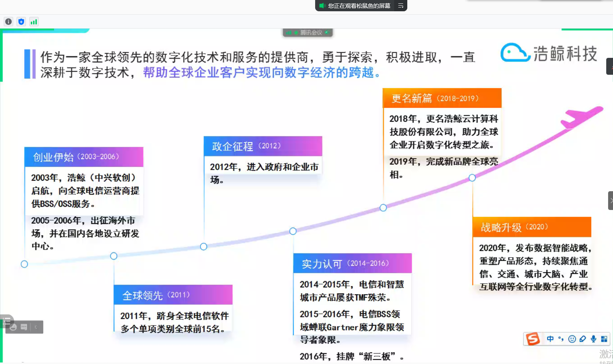The width and height of the screenshot is (613, 364).
Task: Open the screen-share options menu icon
Action: pos(401,6)
